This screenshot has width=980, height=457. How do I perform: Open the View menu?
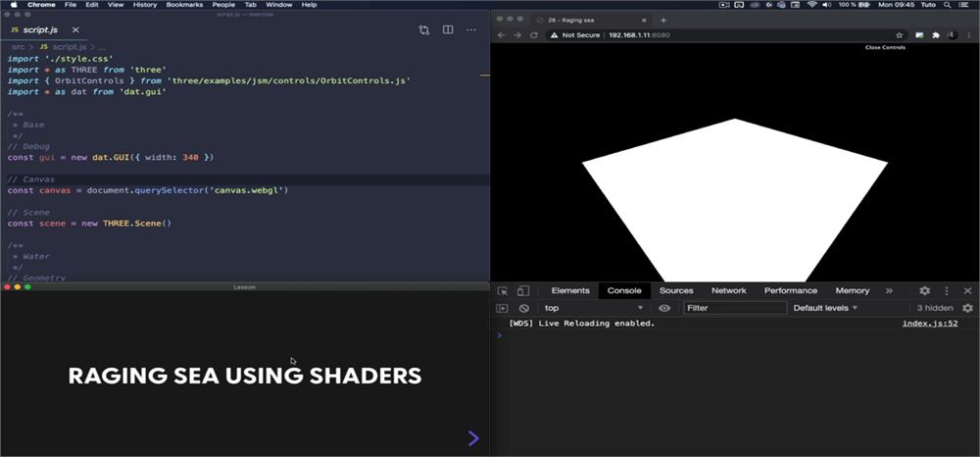point(116,4)
